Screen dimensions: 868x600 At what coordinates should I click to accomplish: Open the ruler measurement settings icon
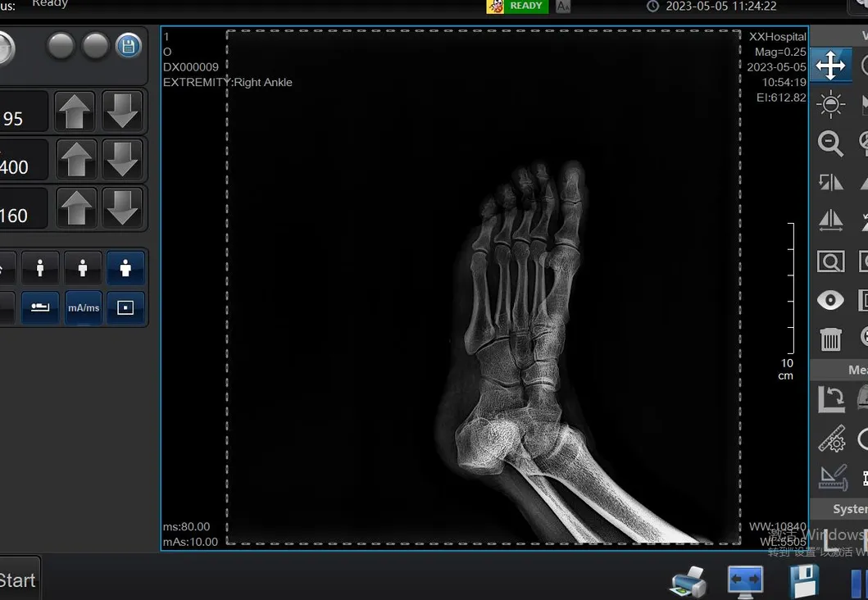point(833,438)
